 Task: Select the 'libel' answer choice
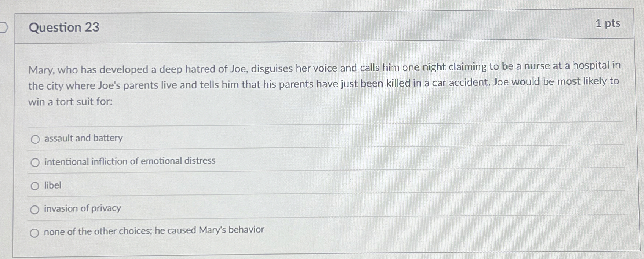[35, 186]
